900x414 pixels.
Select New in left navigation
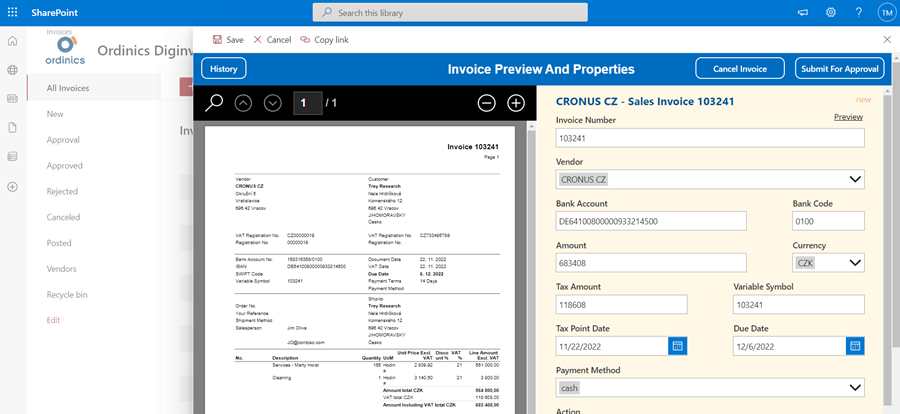55,114
